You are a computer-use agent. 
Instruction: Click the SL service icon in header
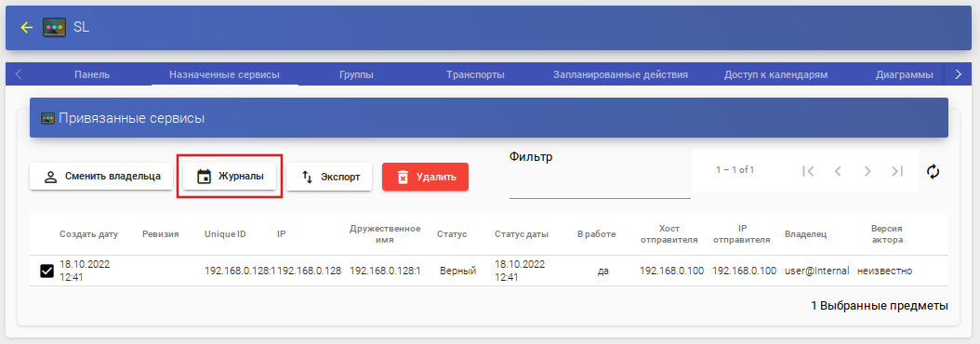click(54, 28)
